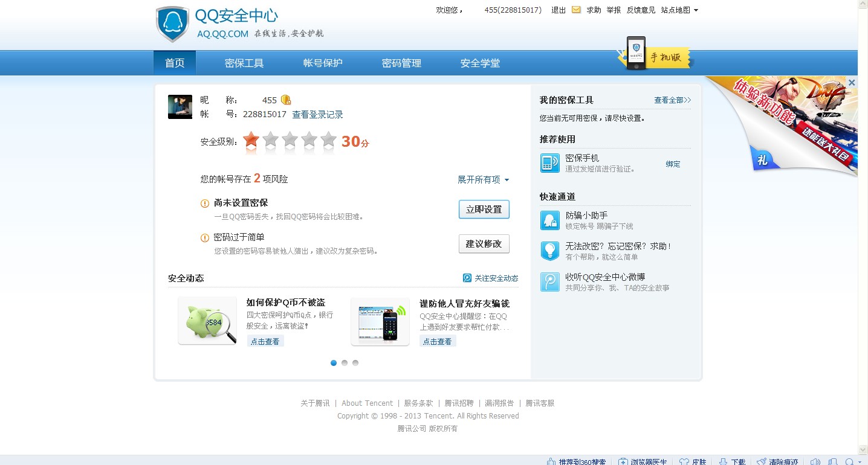Click the 如何保护Q币不被盗 headline
This screenshot has height=465, width=868.
click(286, 303)
